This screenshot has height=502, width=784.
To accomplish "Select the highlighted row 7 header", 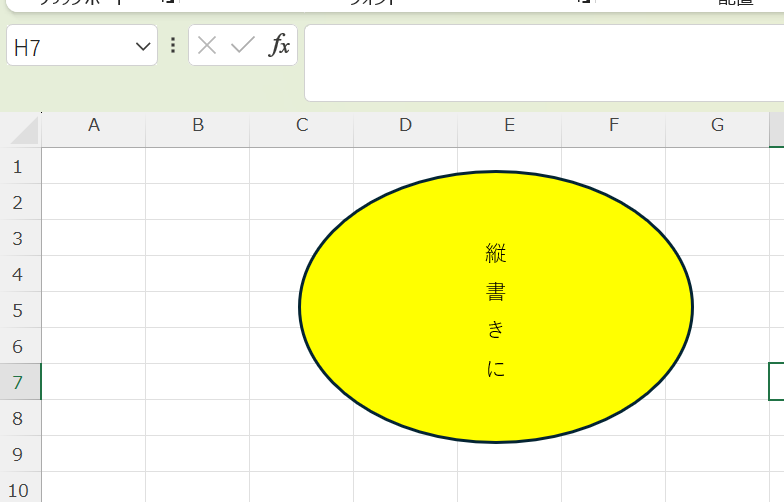I will pyautogui.click(x=18, y=382).
